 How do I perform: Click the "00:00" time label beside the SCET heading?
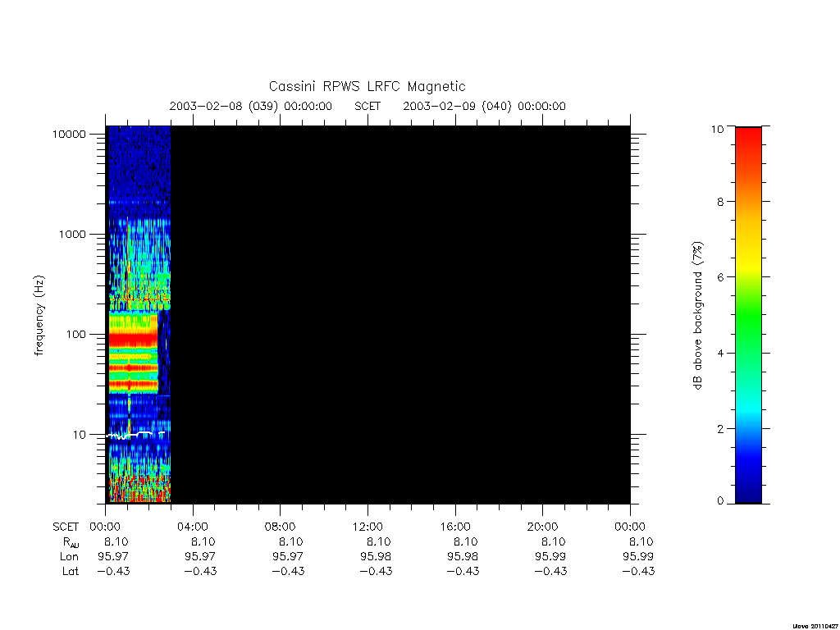[105, 527]
